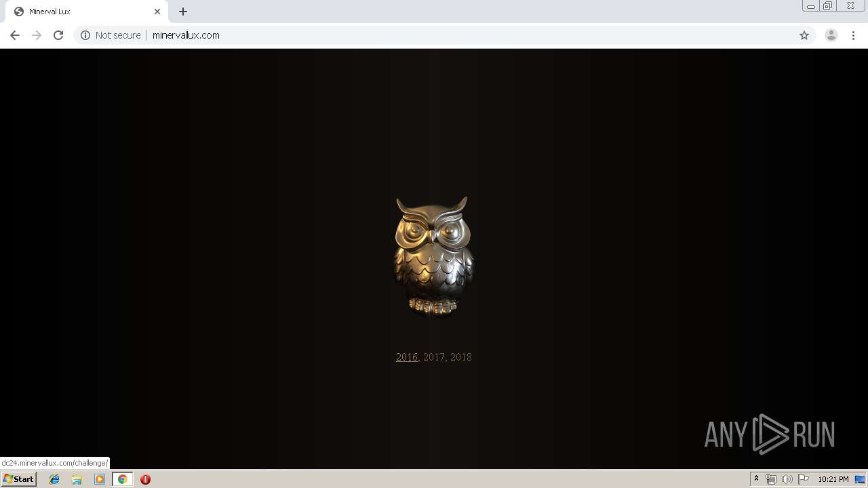Open Action Center flag icon
868x488 pixels.
[804, 479]
